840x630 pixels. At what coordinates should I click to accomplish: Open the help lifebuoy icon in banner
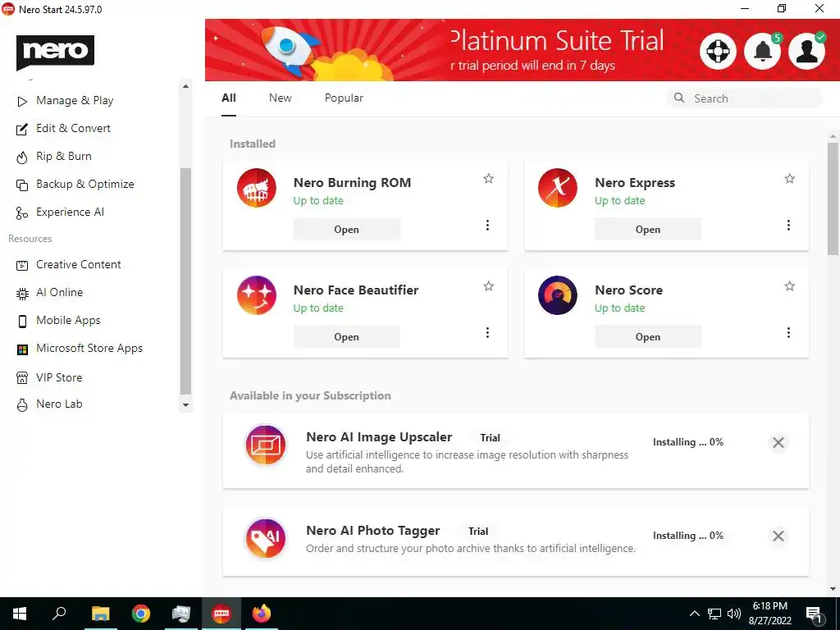[718, 51]
